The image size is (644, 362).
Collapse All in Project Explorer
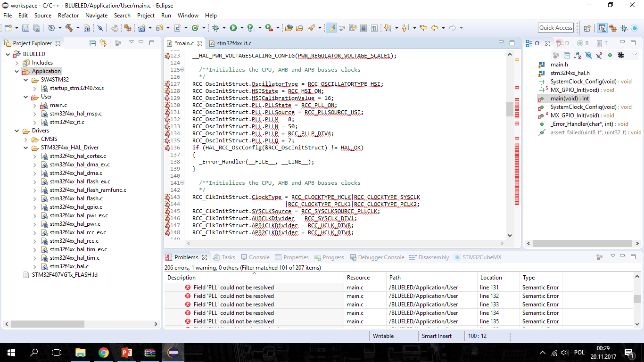pyautogui.click(x=93, y=43)
